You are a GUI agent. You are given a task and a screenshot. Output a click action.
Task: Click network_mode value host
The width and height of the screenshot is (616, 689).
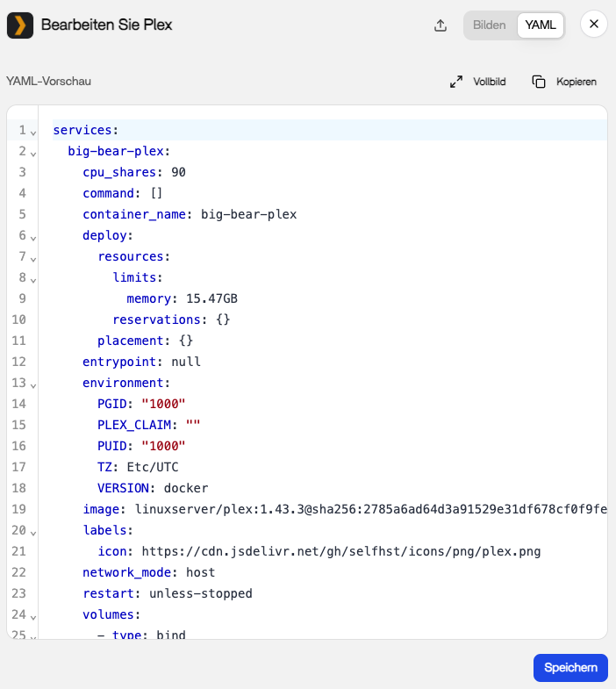(200, 572)
